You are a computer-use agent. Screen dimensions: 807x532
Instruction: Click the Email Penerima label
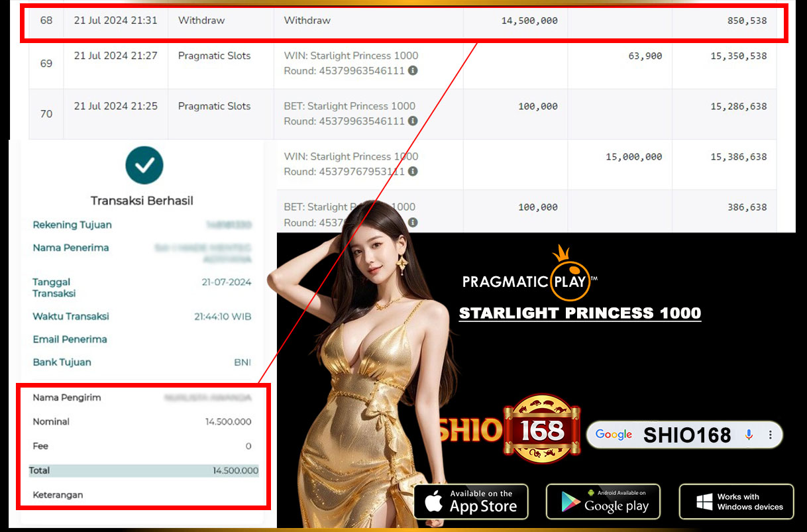tap(70, 339)
